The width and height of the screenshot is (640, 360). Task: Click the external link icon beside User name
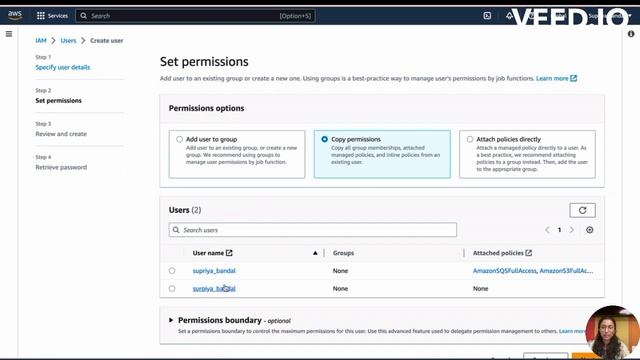229,253
